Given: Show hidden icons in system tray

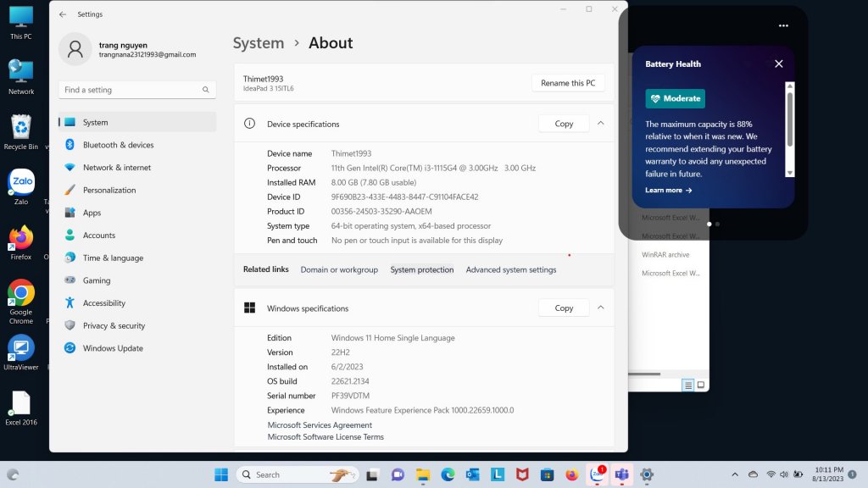Looking at the screenshot, I should point(735,474).
